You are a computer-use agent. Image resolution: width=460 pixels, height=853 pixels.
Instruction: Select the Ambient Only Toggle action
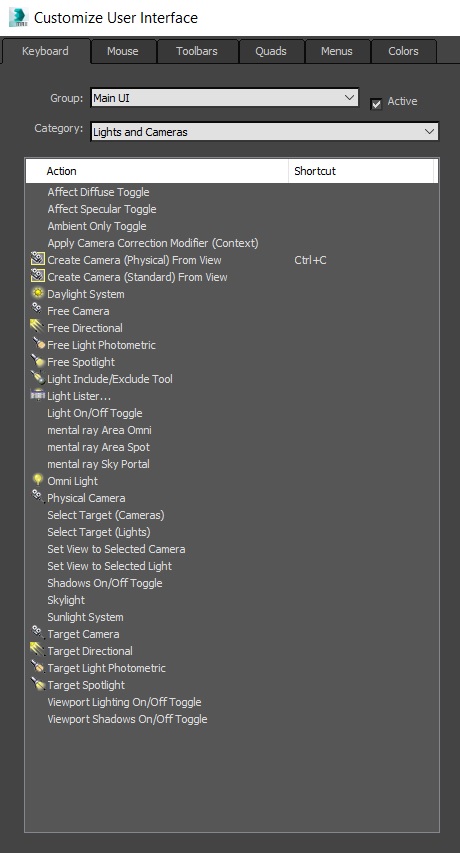(97, 226)
